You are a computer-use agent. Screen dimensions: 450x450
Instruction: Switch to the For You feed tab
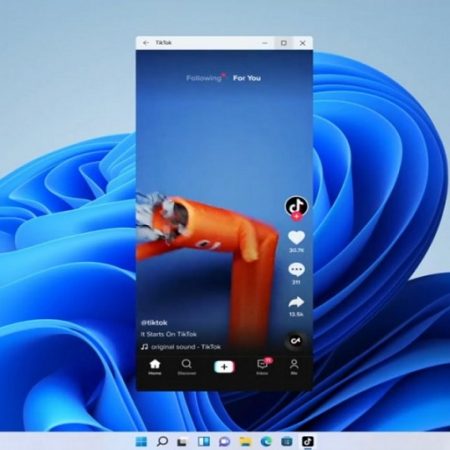point(247,78)
